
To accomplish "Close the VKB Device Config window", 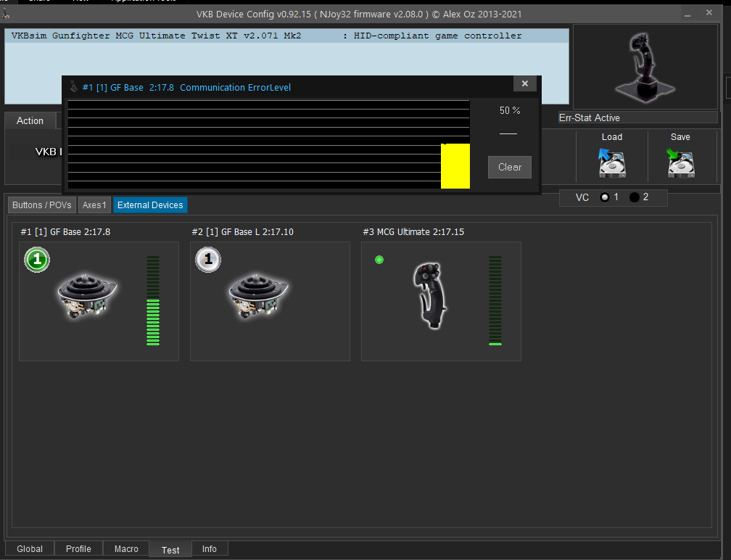I will tap(709, 13).
